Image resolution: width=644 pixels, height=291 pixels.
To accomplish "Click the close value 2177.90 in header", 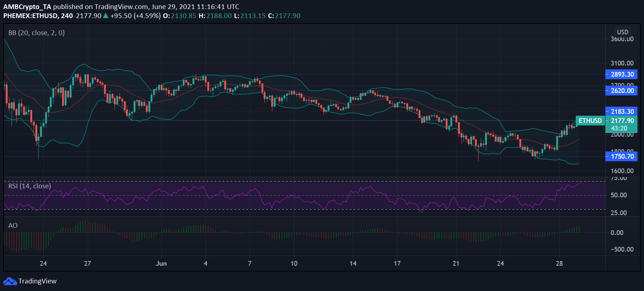I will 288,16.
